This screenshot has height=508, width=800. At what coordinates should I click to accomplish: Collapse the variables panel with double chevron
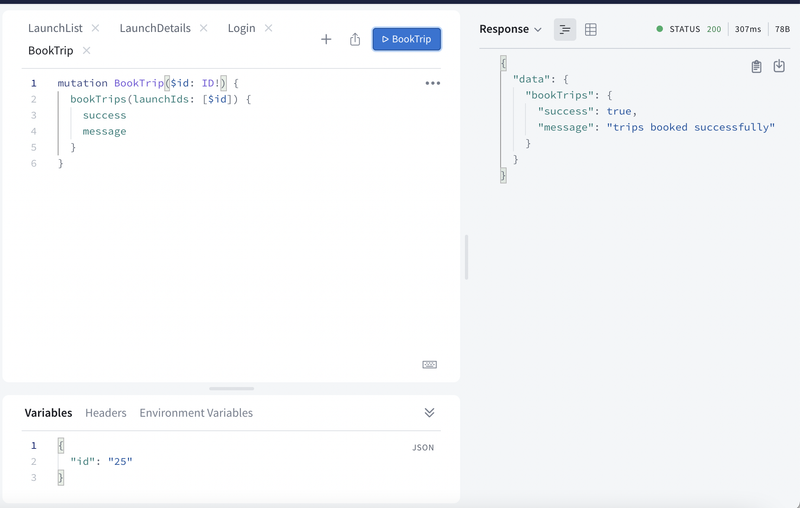429,413
